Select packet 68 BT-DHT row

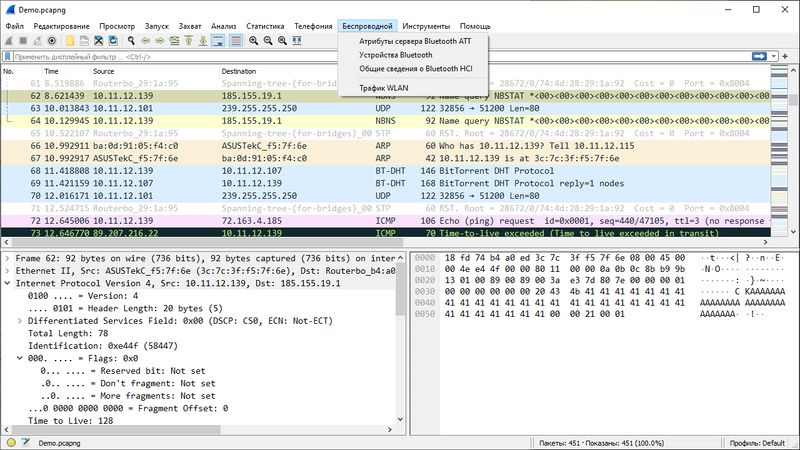(385, 171)
